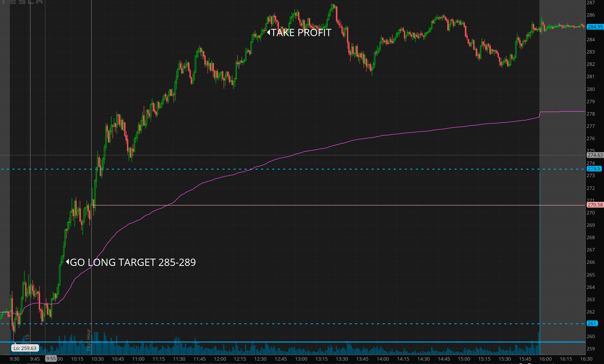Click the 280 label on the price axis
This screenshot has height=364, width=604.
[x=591, y=89]
